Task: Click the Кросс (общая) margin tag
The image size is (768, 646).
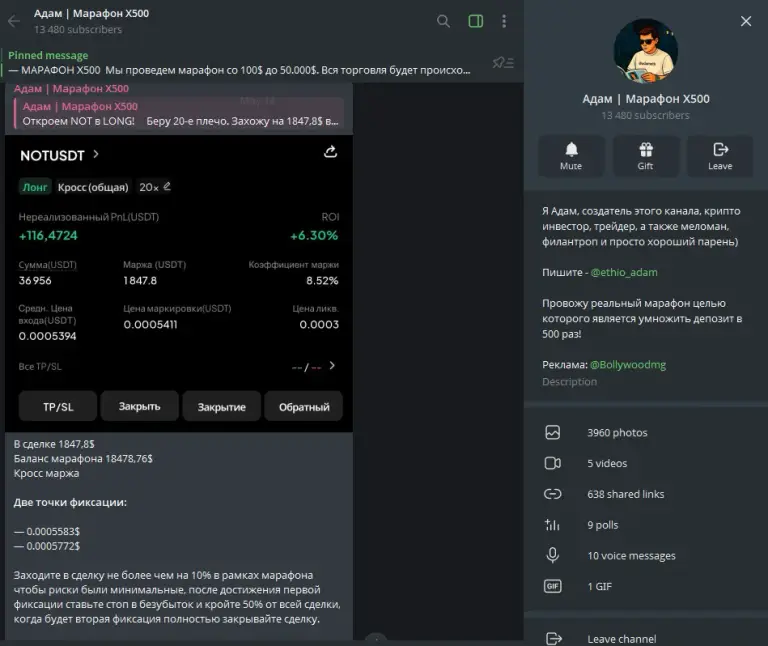Action: point(93,187)
